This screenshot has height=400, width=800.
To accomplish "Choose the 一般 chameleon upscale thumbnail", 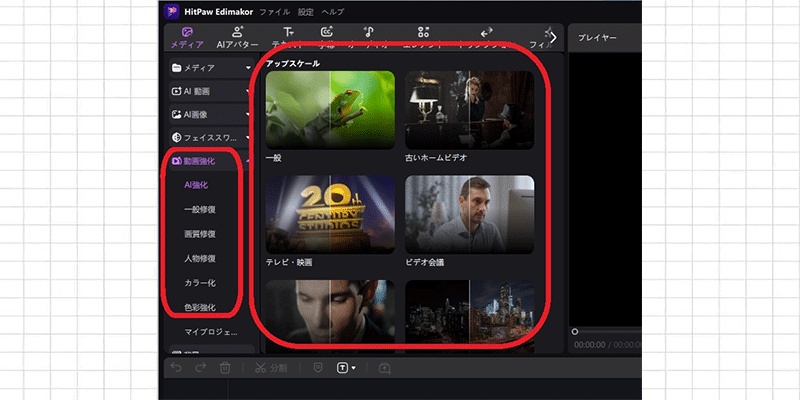I will [x=330, y=110].
